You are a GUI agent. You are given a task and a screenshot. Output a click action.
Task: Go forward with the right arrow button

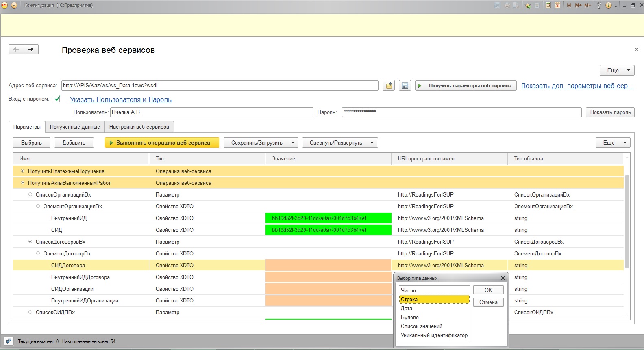31,50
